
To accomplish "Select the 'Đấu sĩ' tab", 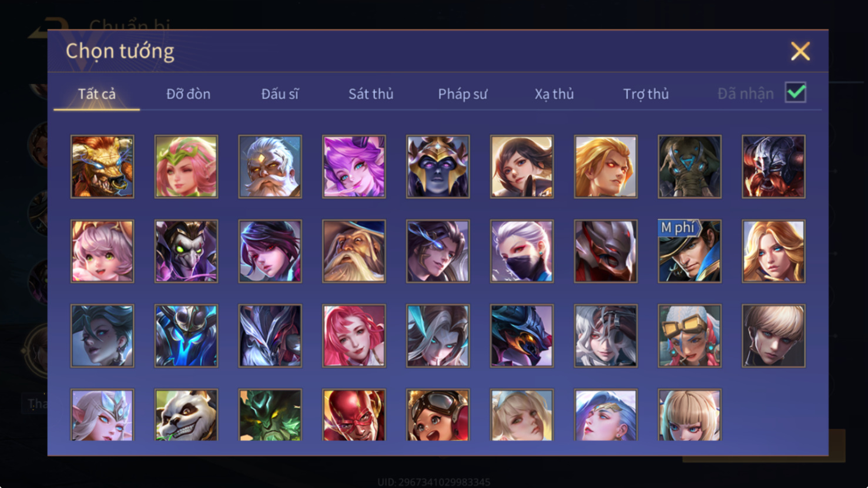I will coord(280,94).
